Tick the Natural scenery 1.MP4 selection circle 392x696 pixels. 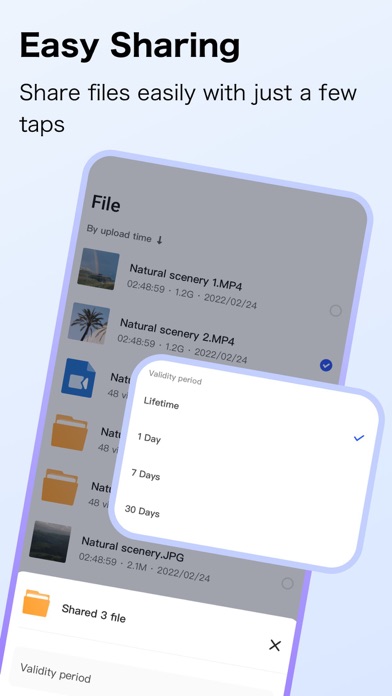click(336, 311)
